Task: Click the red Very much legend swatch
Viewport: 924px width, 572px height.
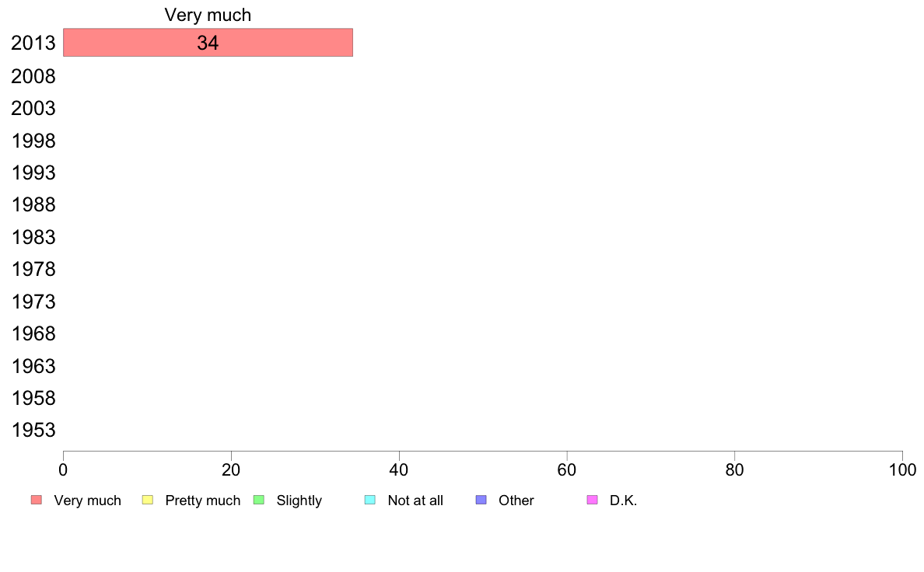Action: pyautogui.click(x=37, y=500)
